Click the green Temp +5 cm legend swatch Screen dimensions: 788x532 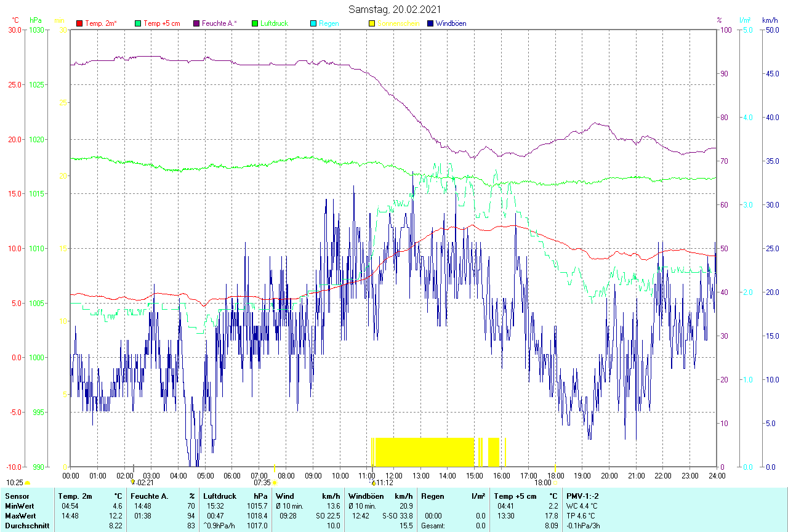[137, 23]
